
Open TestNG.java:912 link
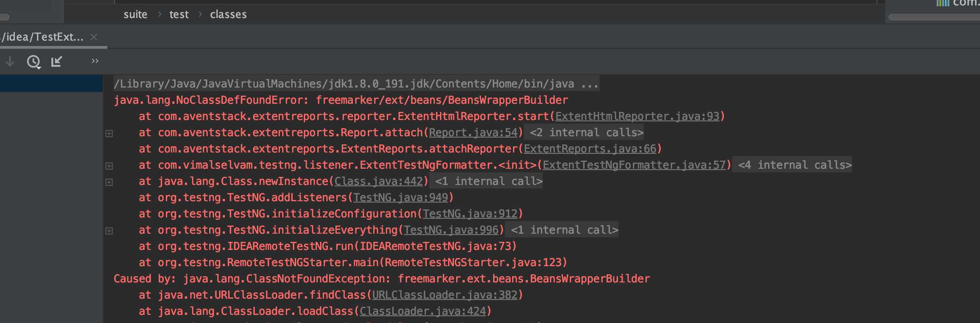(470, 214)
